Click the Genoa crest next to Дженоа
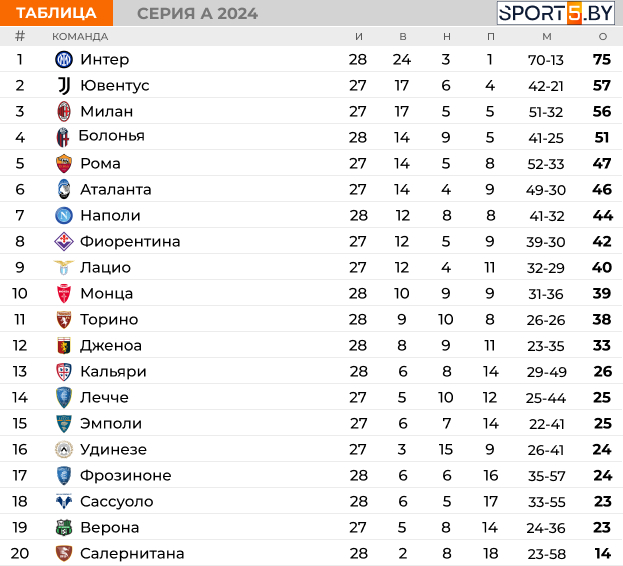This screenshot has height=566, width=623. pos(64,346)
